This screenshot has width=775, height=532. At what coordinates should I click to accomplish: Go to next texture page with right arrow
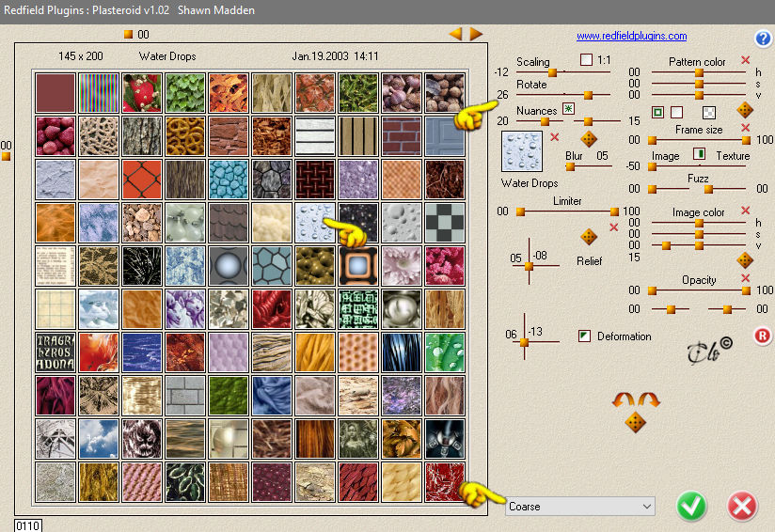(476, 34)
